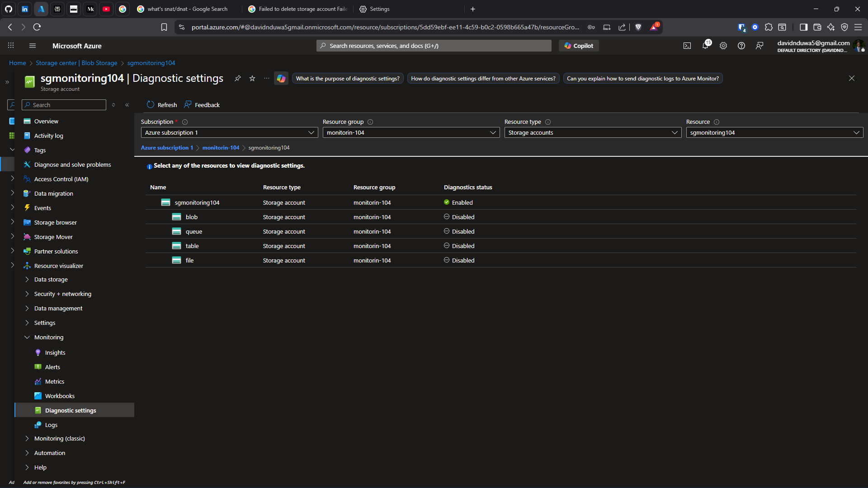Select the sgmonitoring104 resource row
The image size is (868, 488).
[x=501, y=202]
